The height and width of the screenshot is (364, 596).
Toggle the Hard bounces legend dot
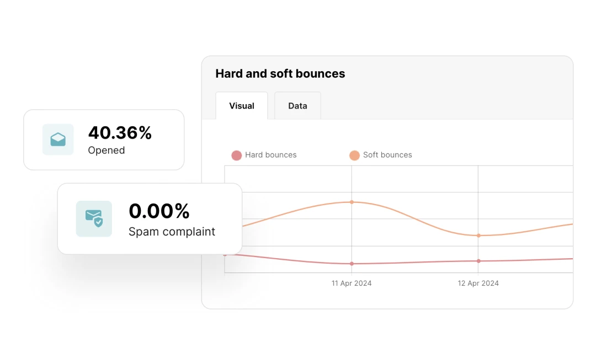click(x=236, y=156)
